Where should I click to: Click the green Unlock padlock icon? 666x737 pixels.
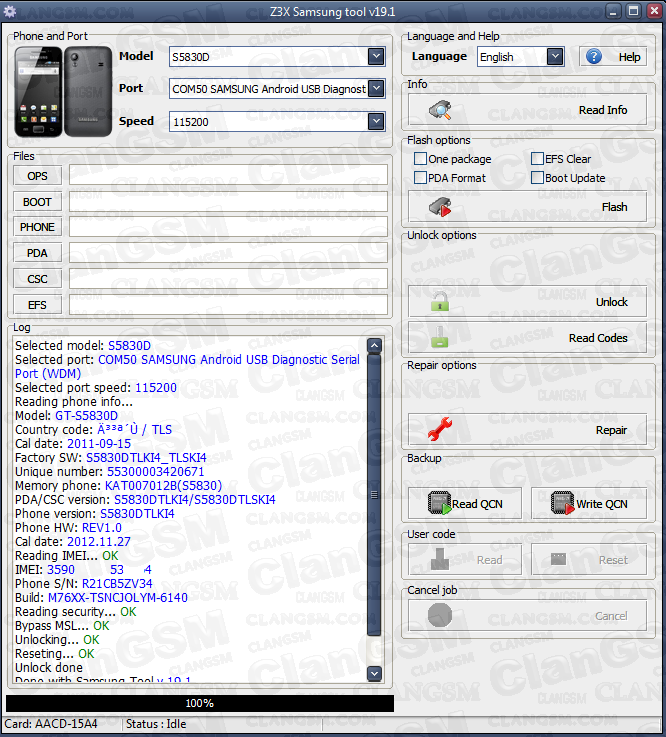click(x=440, y=302)
